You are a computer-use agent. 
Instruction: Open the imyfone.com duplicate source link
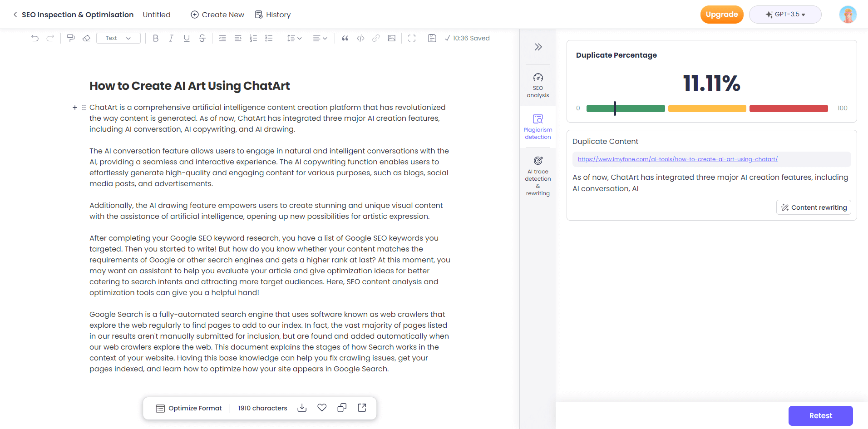click(x=677, y=159)
